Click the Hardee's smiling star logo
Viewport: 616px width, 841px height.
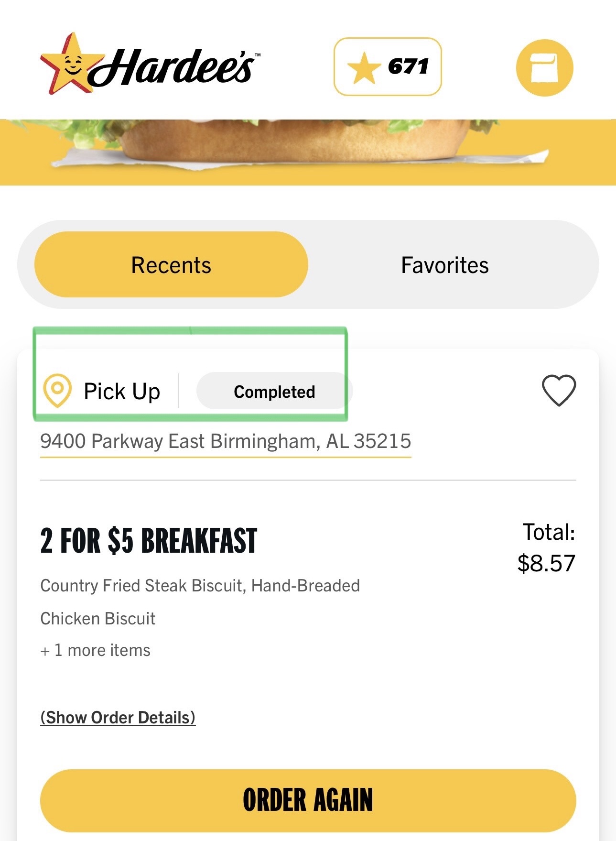coord(71,64)
